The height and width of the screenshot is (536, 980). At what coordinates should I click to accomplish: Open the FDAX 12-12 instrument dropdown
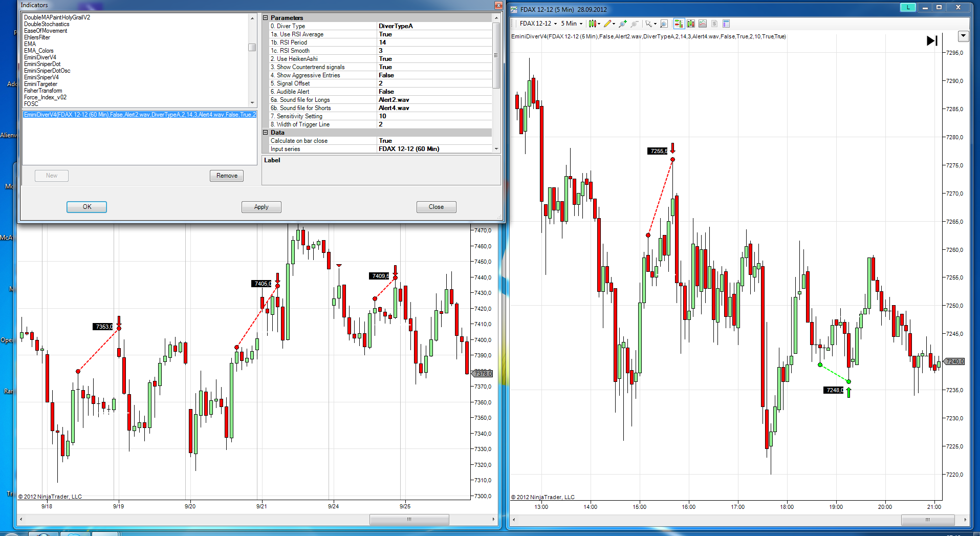(538, 24)
